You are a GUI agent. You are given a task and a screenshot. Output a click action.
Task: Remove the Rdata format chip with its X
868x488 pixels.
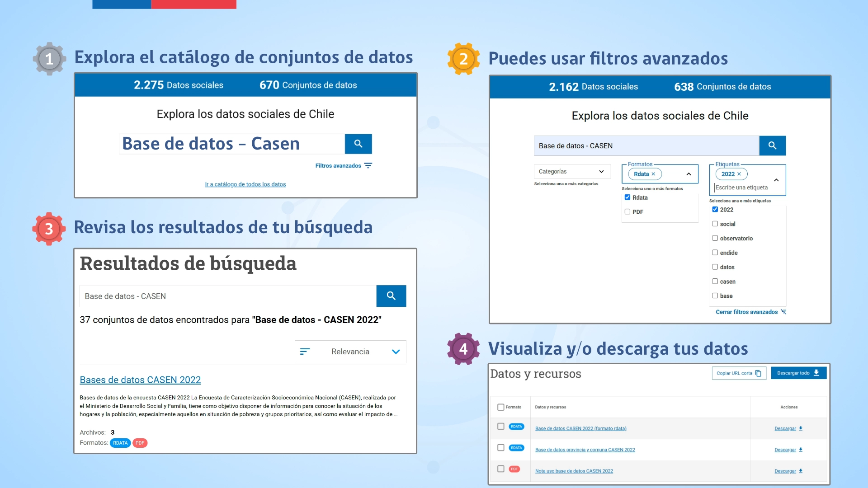(653, 174)
